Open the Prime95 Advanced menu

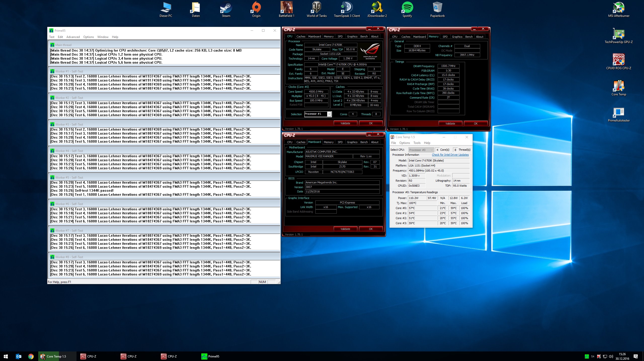tap(73, 37)
